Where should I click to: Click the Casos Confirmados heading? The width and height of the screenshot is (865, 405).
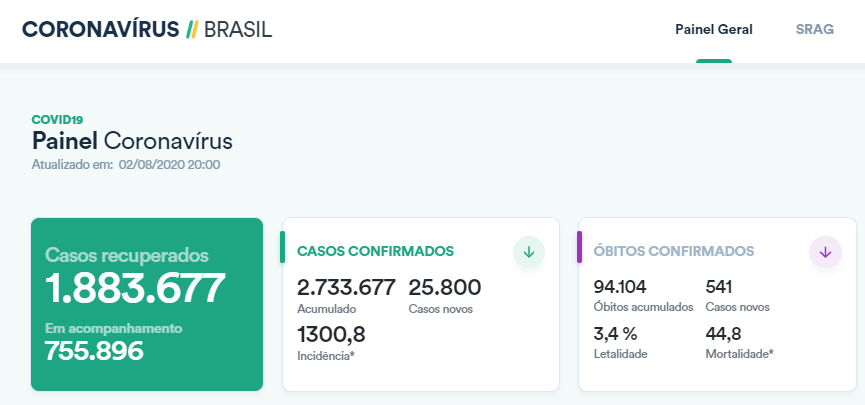click(x=376, y=251)
